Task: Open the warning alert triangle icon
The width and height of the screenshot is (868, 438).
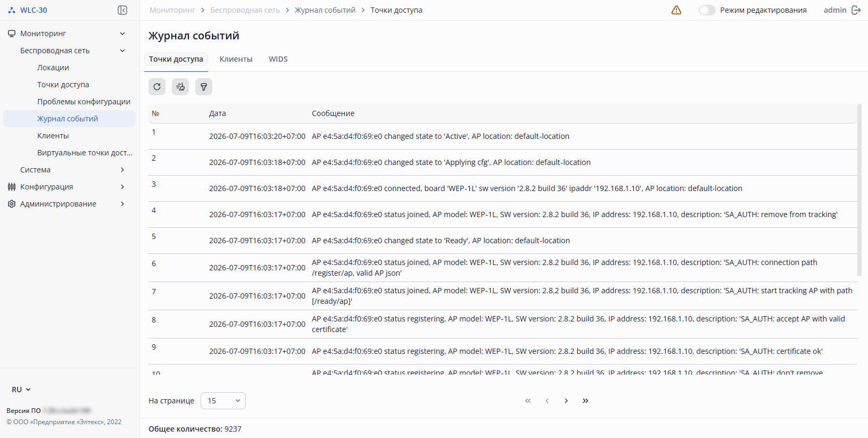Action: pyautogui.click(x=676, y=10)
